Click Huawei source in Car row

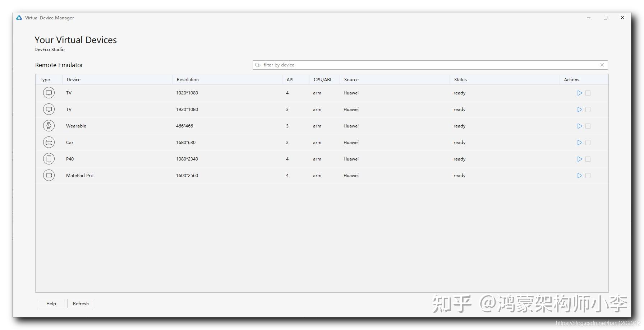click(351, 143)
